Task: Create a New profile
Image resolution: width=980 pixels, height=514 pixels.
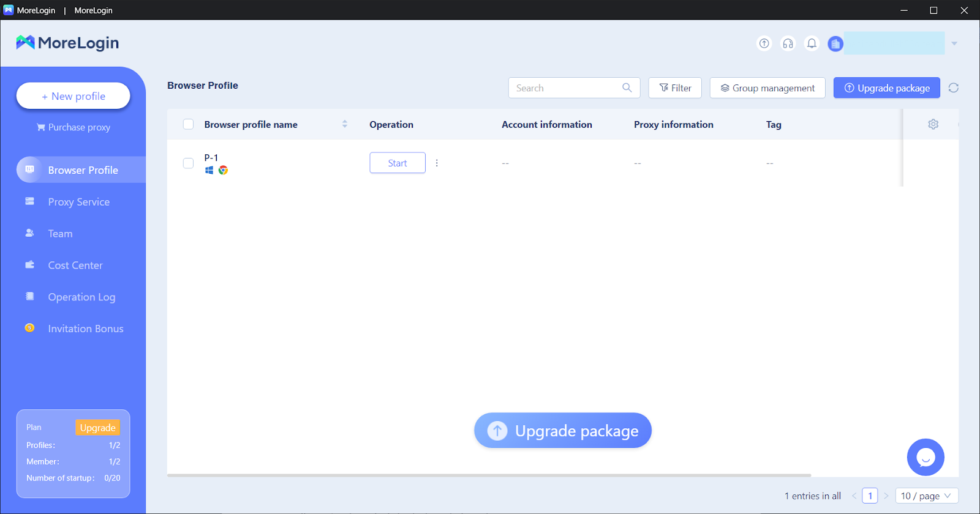Action: (x=73, y=96)
